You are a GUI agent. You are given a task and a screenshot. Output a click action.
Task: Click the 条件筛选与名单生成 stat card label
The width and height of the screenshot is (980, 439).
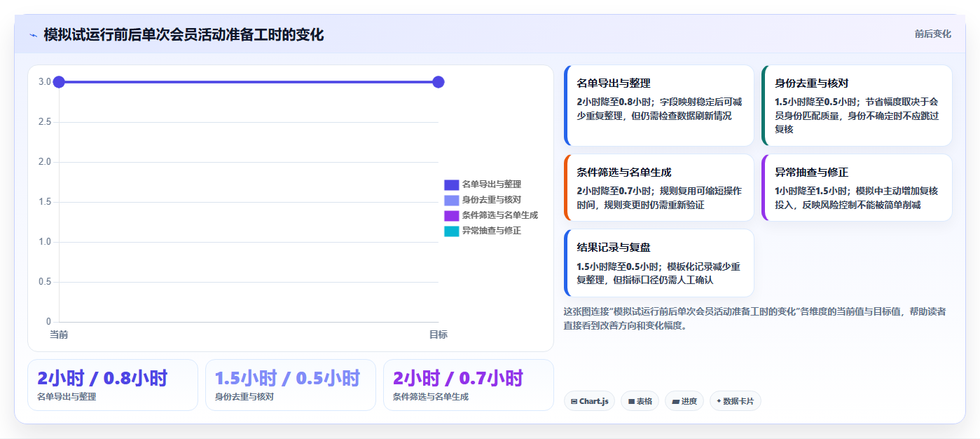tap(431, 397)
